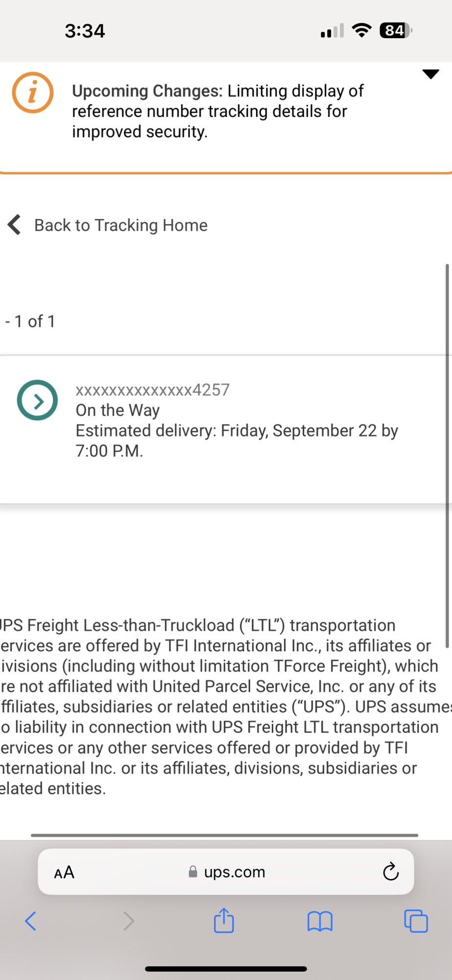This screenshot has width=452, height=980.
Task: Tap Safari's back navigation arrow
Action: coord(30,921)
